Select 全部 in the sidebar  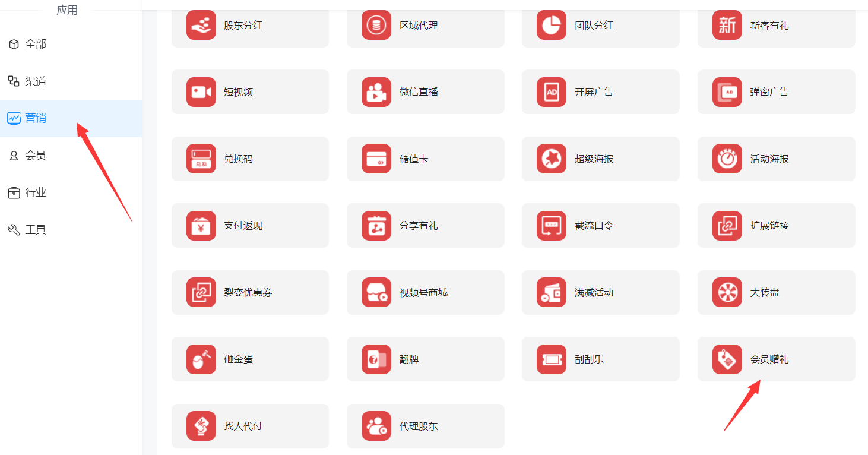coord(71,44)
